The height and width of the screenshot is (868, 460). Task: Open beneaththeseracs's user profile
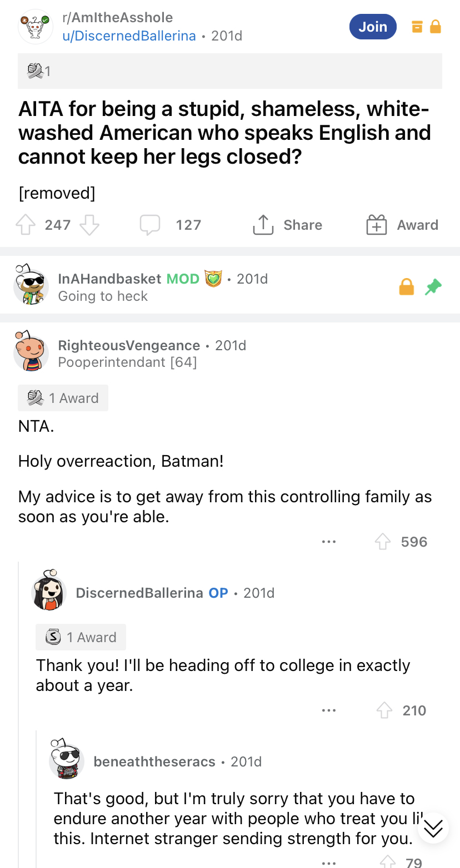154,761
